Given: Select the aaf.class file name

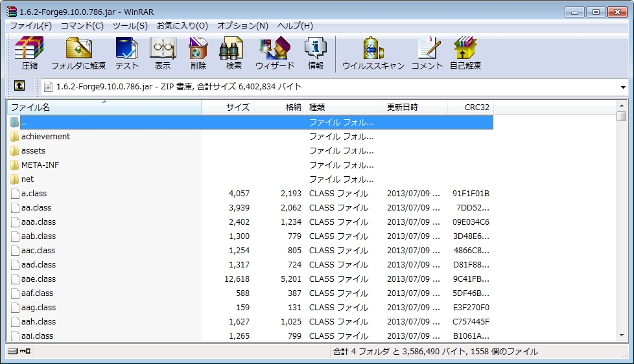Looking at the screenshot, I should pos(37,293).
